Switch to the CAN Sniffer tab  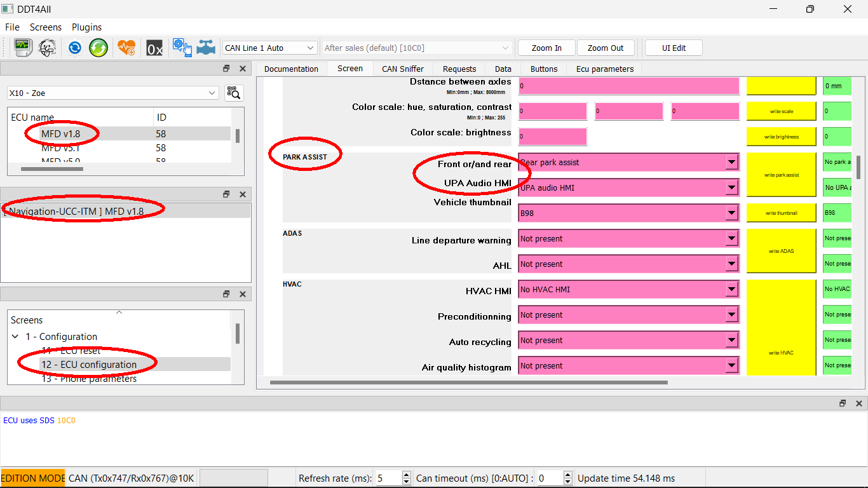point(403,69)
